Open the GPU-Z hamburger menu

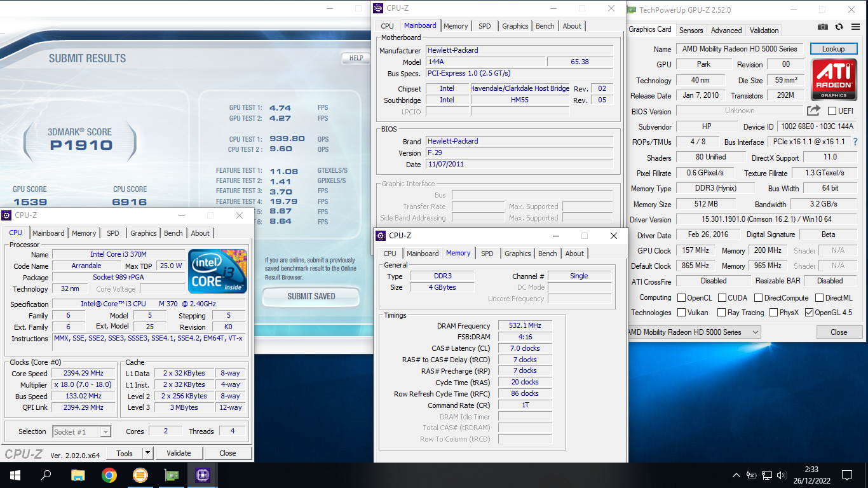855,27
